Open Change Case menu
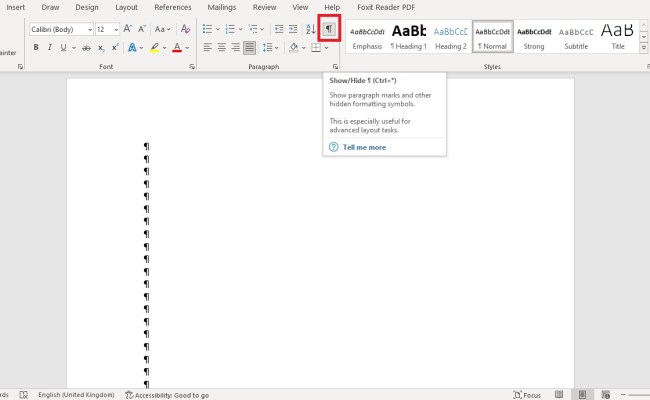This screenshot has height=400, width=650. (x=162, y=29)
